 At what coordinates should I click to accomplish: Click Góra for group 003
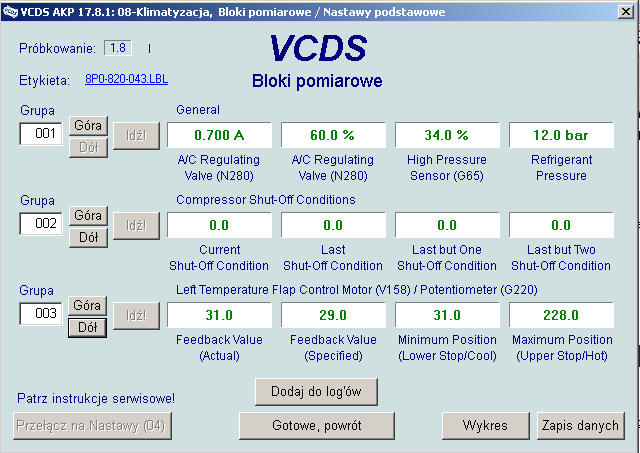tap(87, 305)
